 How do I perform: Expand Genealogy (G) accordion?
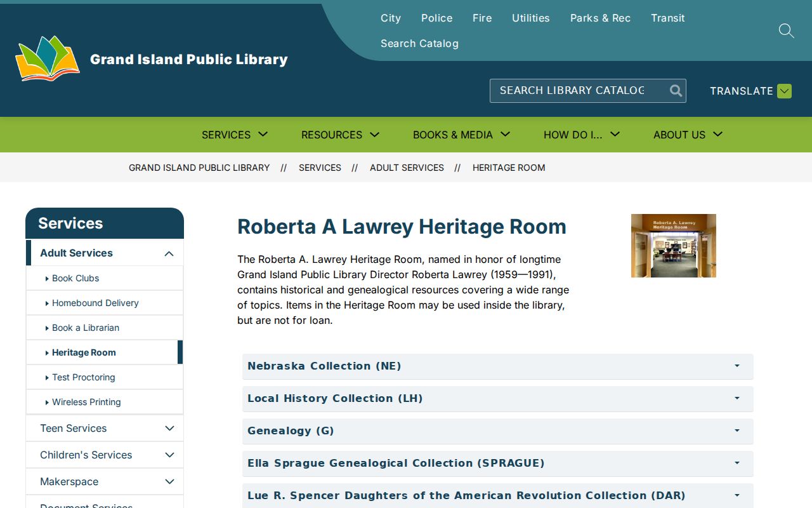click(497, 431)
